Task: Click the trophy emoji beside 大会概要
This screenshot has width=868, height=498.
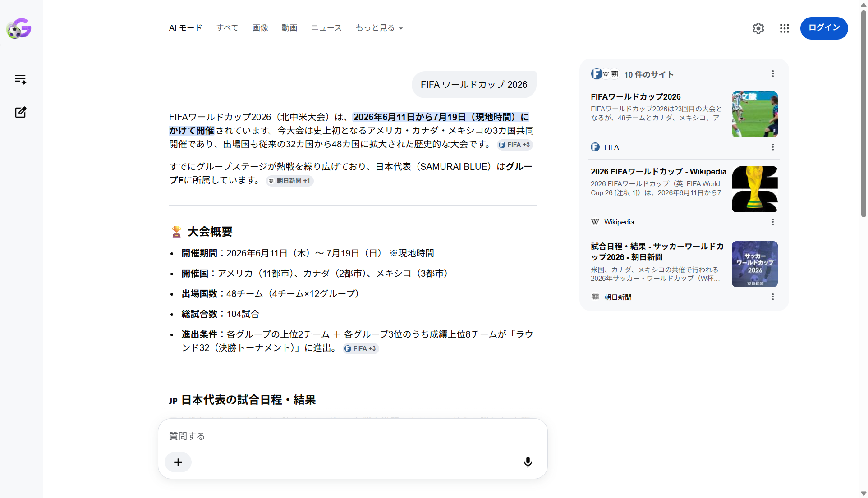Action: pos(176,232)
